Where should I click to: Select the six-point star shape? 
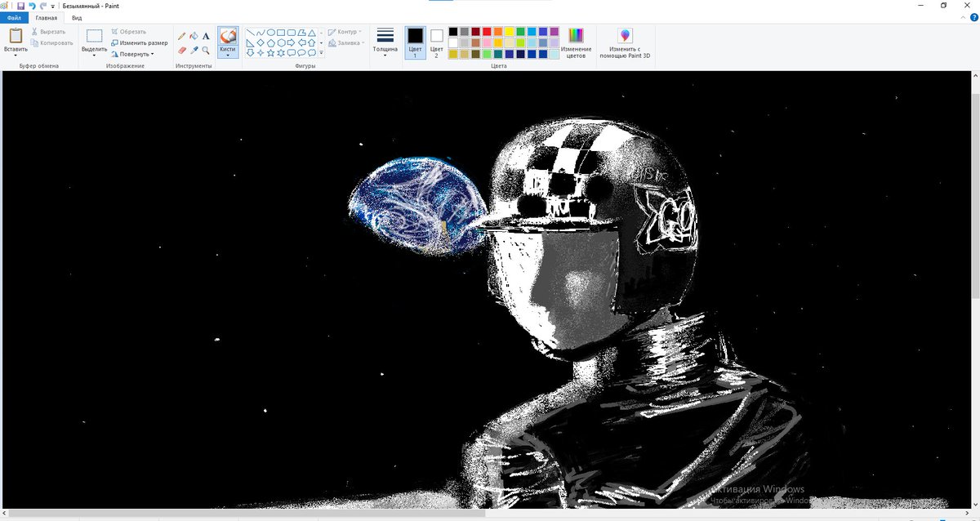281,52
